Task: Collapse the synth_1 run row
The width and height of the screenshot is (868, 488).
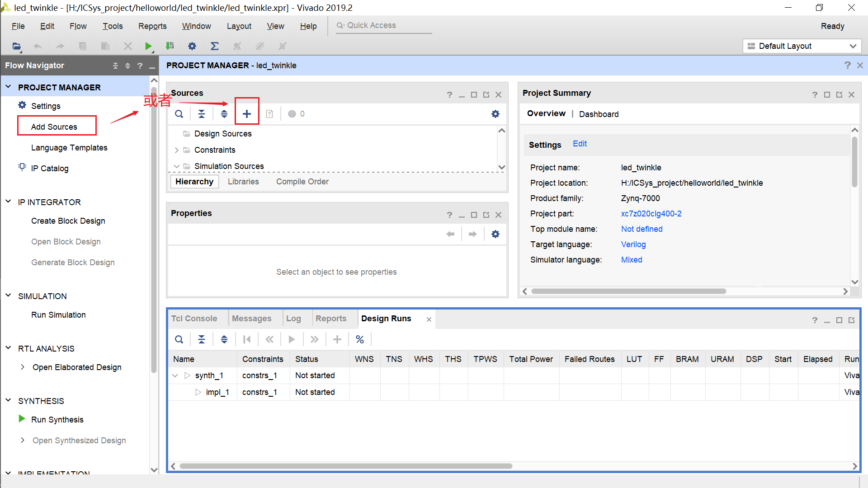Action: tap(175, 375)
